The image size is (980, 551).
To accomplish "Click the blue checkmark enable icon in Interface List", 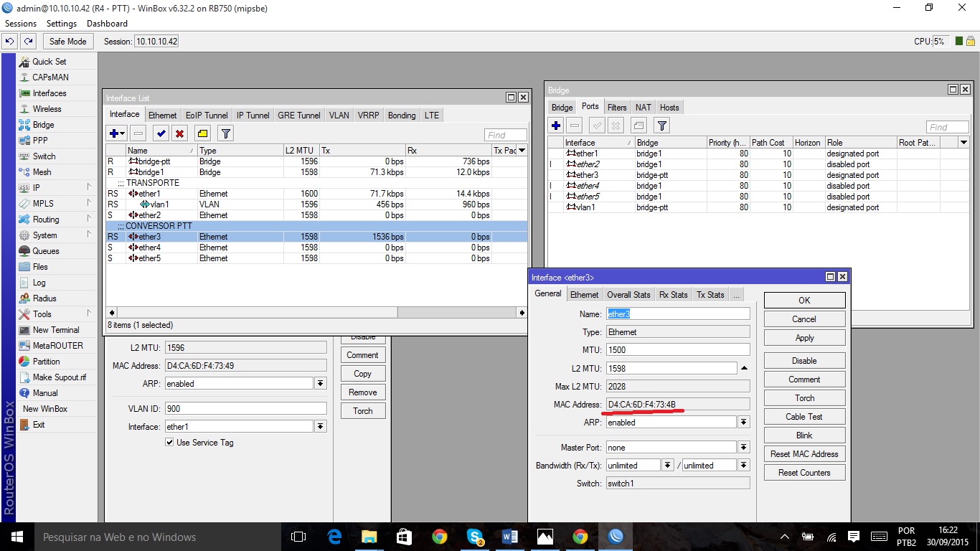I will click(x=161, y=133).
